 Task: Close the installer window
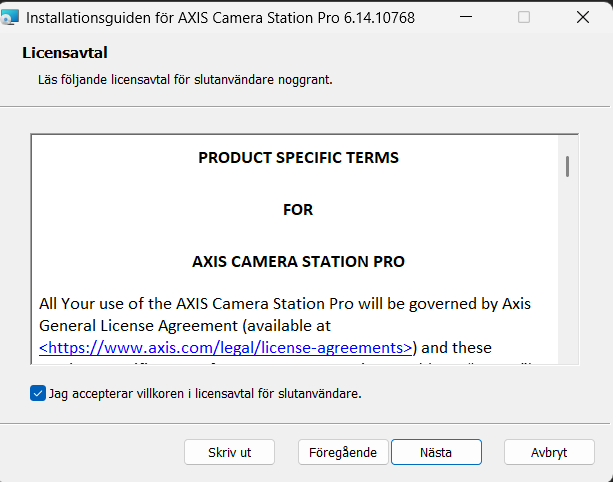583,17
